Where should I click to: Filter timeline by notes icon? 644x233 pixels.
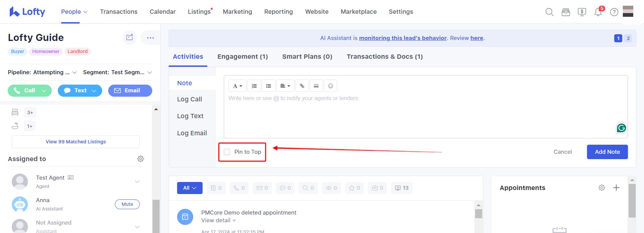click(216, 188)
